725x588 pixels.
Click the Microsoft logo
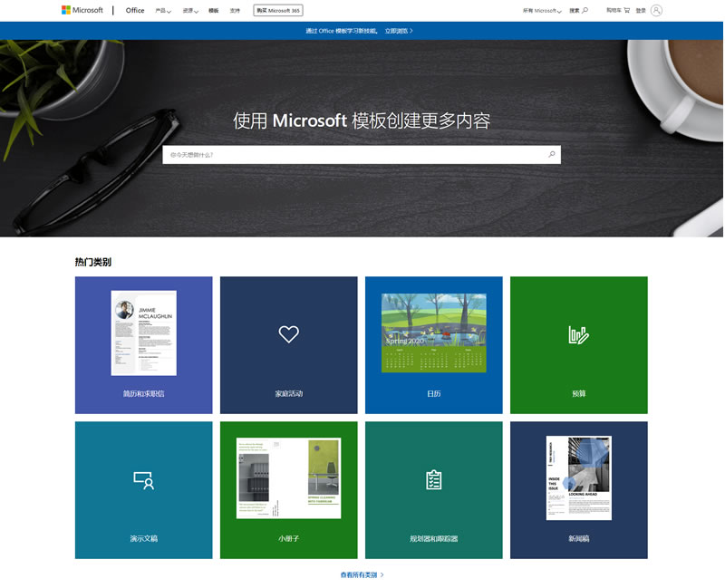(82, 10)
